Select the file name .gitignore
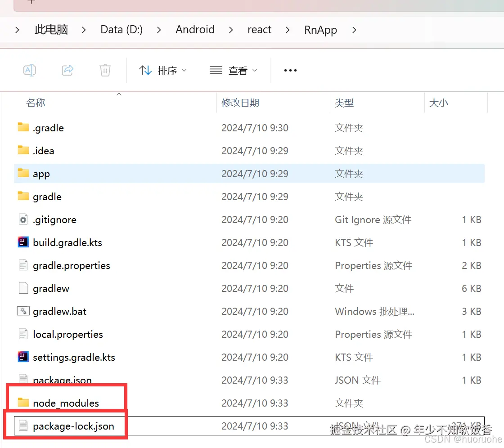Screen dimensions: 504x448 pyautogui.click(x=54, y=220)
